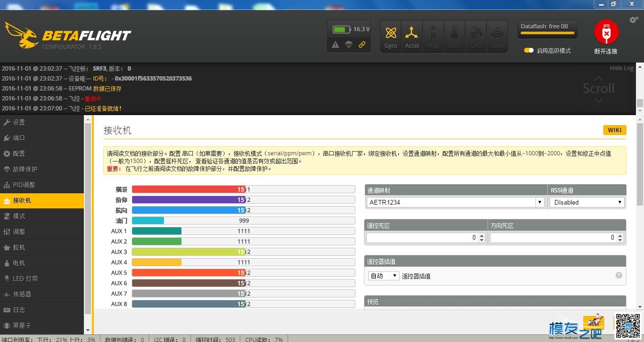Click the red disconnect USB icon
644x342 pixels.
click(606, 32)
